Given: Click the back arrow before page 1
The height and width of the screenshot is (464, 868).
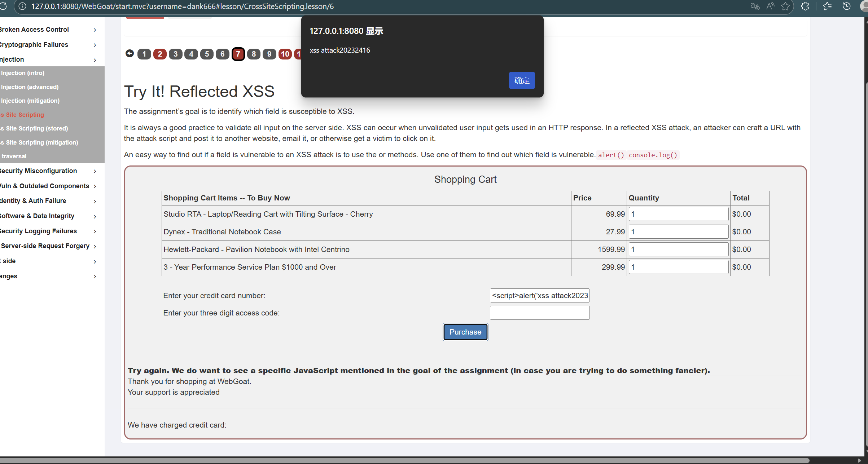Looking at the screenshot, I should point(130,54).
